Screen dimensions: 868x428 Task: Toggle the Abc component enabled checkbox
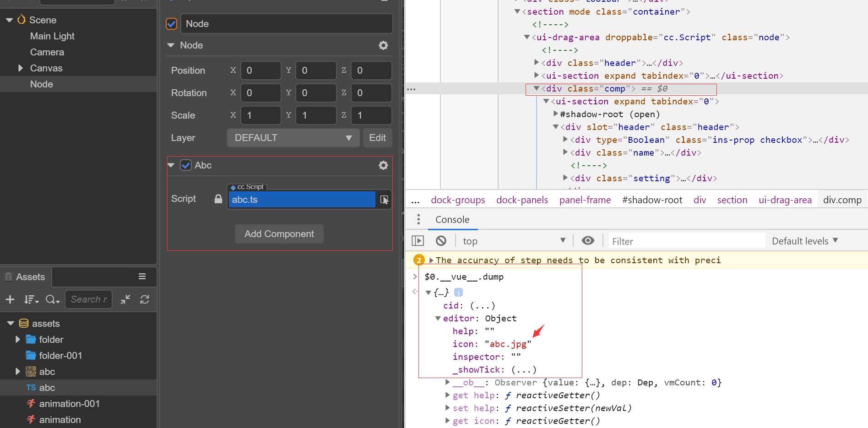pos(186,165)
